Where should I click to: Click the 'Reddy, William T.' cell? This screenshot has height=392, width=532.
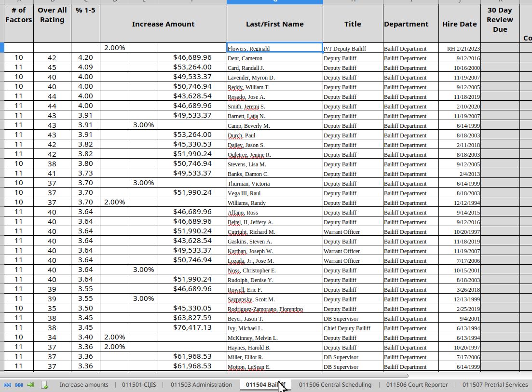274,87
